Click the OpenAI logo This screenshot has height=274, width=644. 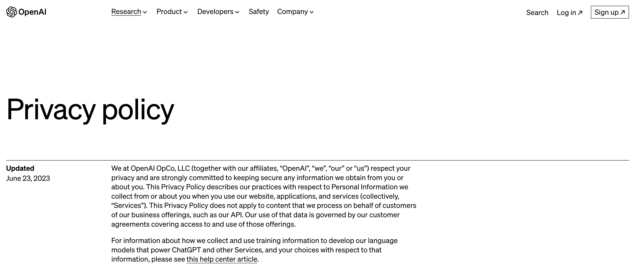[x=26, y=12]
